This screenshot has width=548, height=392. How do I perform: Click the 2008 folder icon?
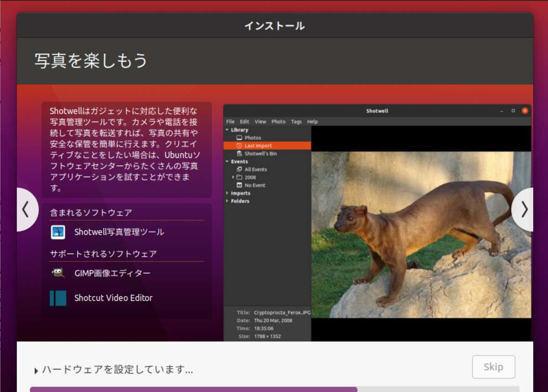pyautogui.click(x=239, y=177)
